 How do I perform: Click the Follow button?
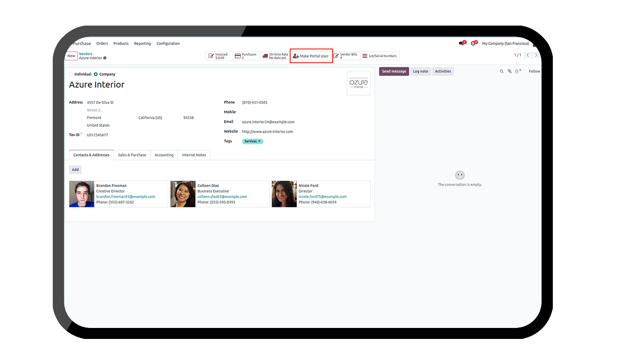click(x=535, y=72)
